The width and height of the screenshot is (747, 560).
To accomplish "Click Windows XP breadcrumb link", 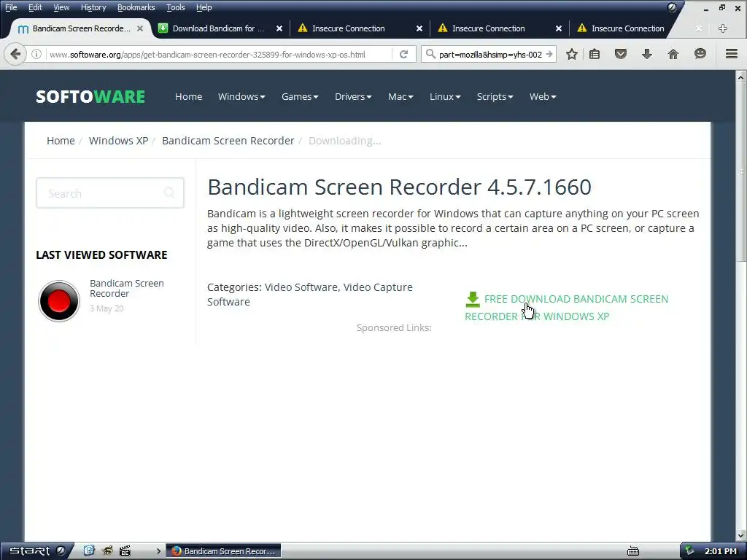I will [x=118, y=141].
